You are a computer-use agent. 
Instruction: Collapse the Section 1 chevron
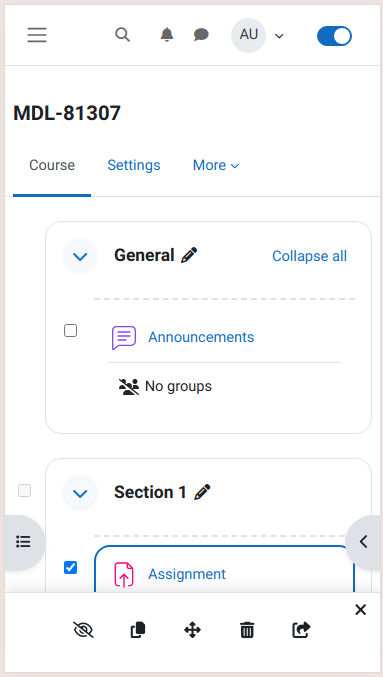[x=80, y=493]
